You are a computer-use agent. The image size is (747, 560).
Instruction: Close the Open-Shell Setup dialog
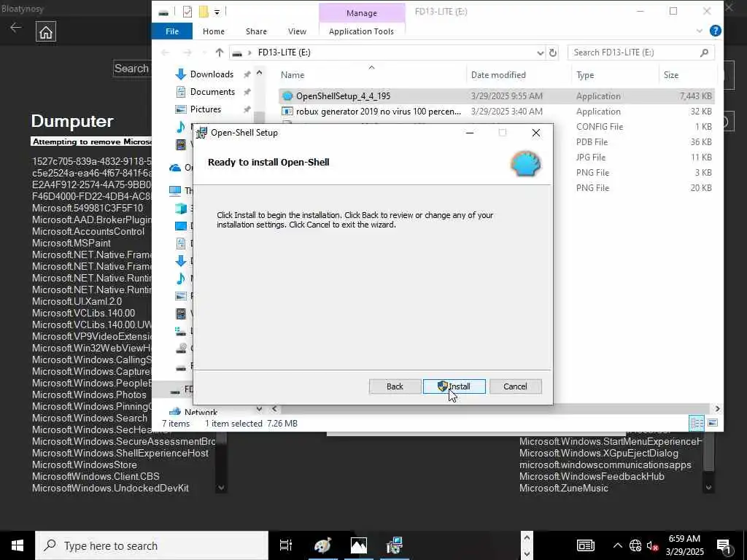pos(536,133)
